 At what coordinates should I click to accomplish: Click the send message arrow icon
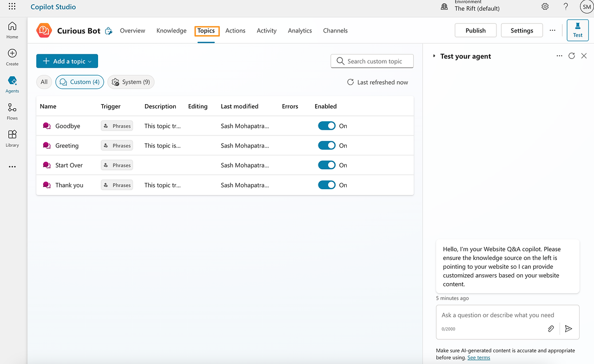coord(568,329)
